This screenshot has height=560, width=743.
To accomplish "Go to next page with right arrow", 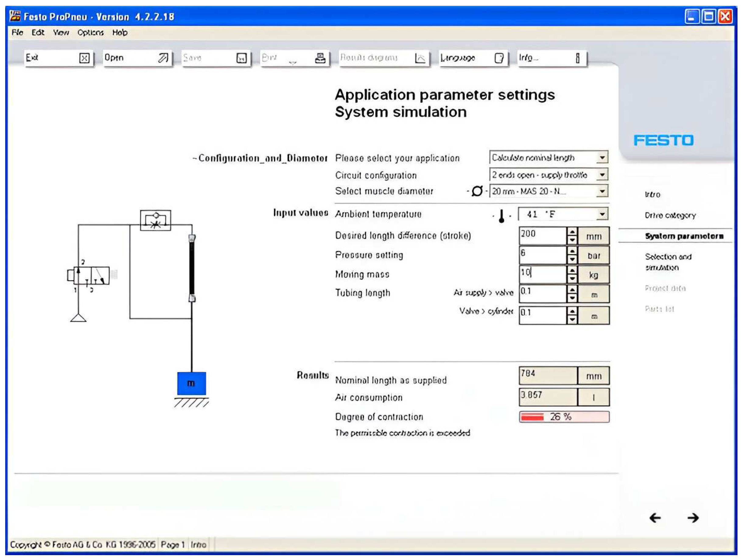I will pyautogui.click(x=693, y=518).
